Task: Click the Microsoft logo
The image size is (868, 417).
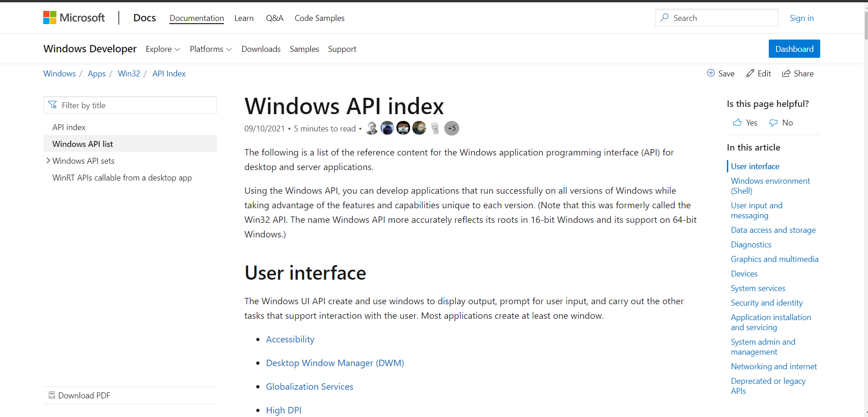Action: pyautogui.click(x=74, y=18)
